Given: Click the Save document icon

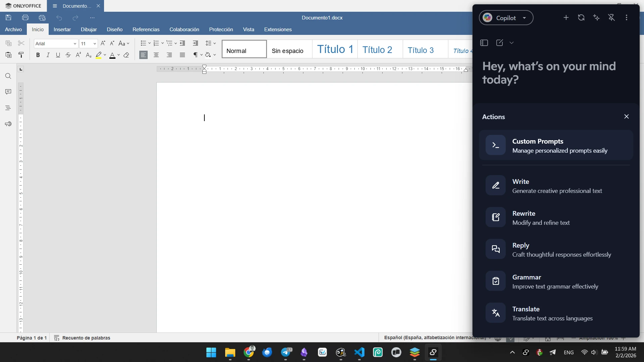Looking at the screenshot, I should (8, 18).
